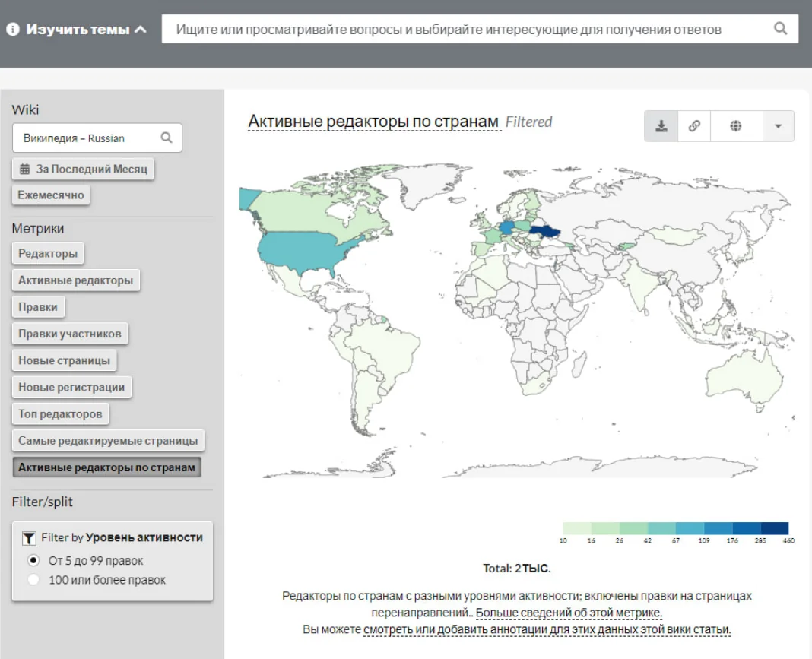The width and height of the screenshot is (812, 659).
Task: Click the search icon in Wiki field
Action: click(x=167, y=138)
